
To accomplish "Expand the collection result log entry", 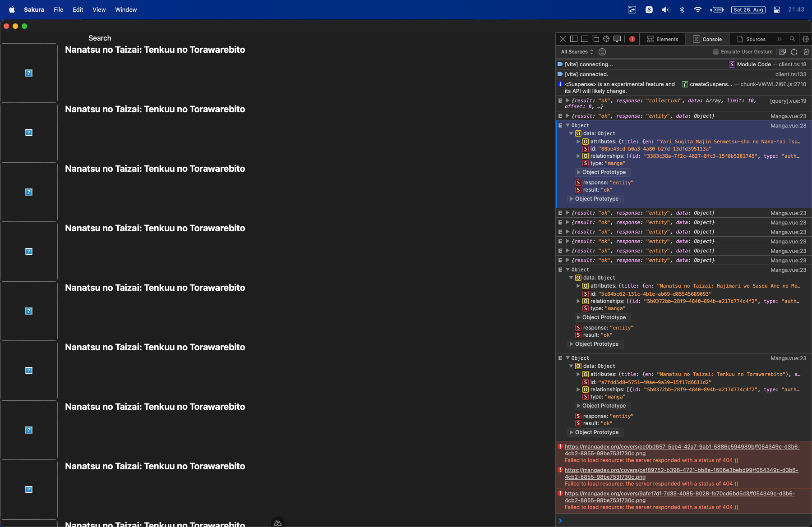I will [x=568, y=101].
